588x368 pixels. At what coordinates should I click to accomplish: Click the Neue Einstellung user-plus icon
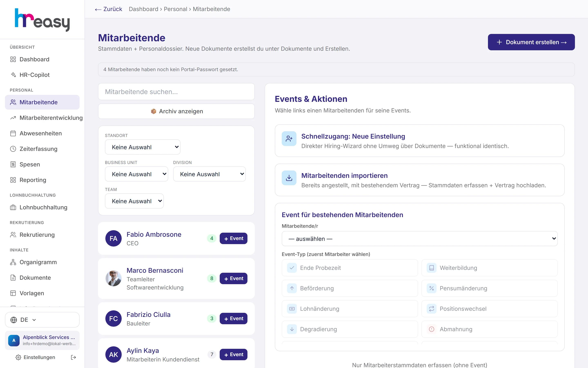point(289,139)
